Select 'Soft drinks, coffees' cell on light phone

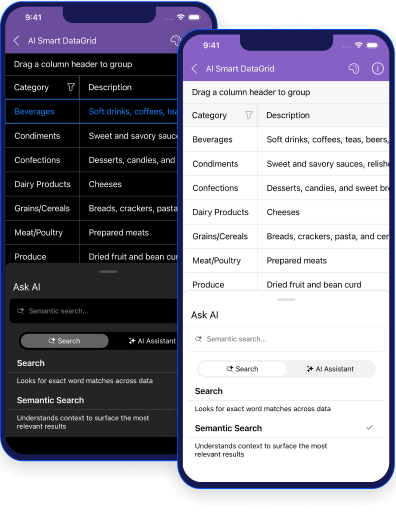pos(323,139)
